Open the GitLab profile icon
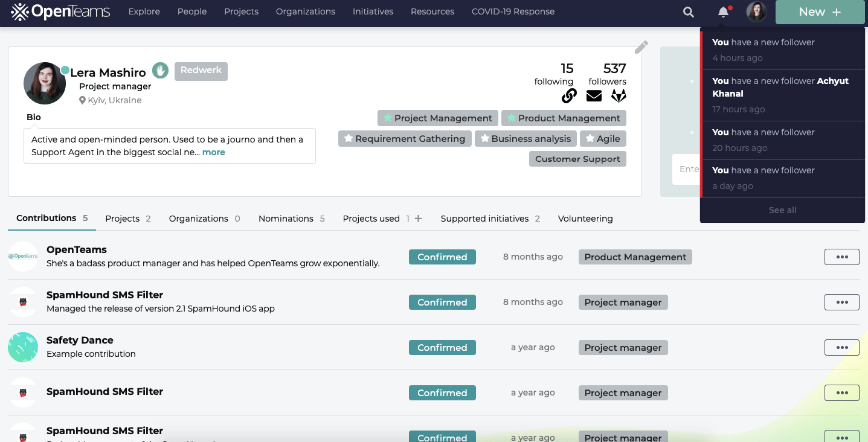Image resolution: width=868 pixels, height=442 pixels. click(619, 95)
